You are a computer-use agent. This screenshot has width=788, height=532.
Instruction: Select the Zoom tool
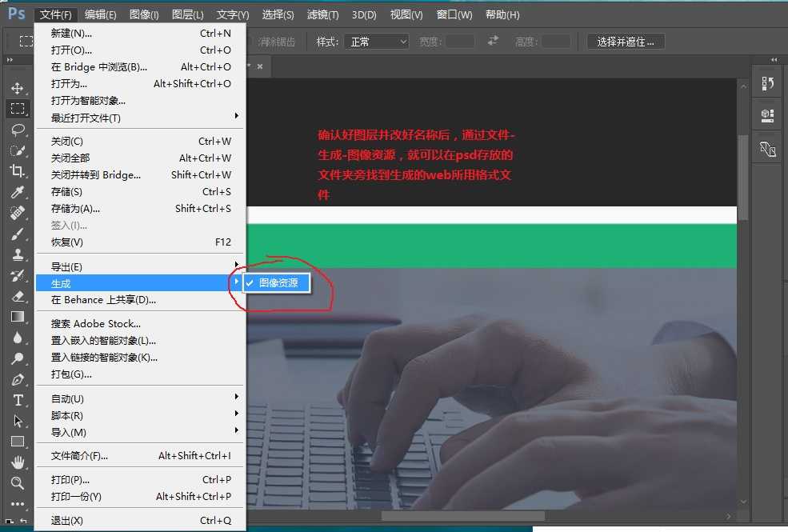click(17, 483)
